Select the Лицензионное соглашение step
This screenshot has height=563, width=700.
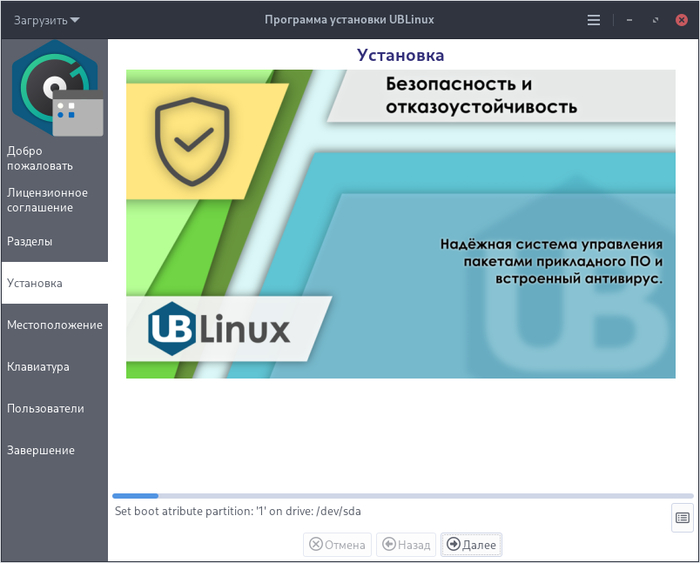pos(54,200)
